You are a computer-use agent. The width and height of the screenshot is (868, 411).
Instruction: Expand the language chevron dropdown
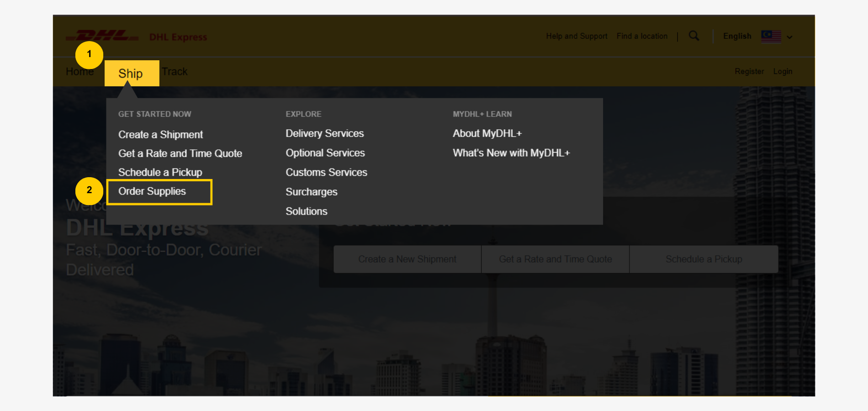pos(789,37)
